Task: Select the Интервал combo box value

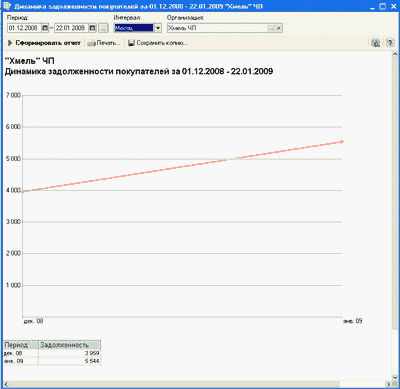Action: tap(134, 28)
